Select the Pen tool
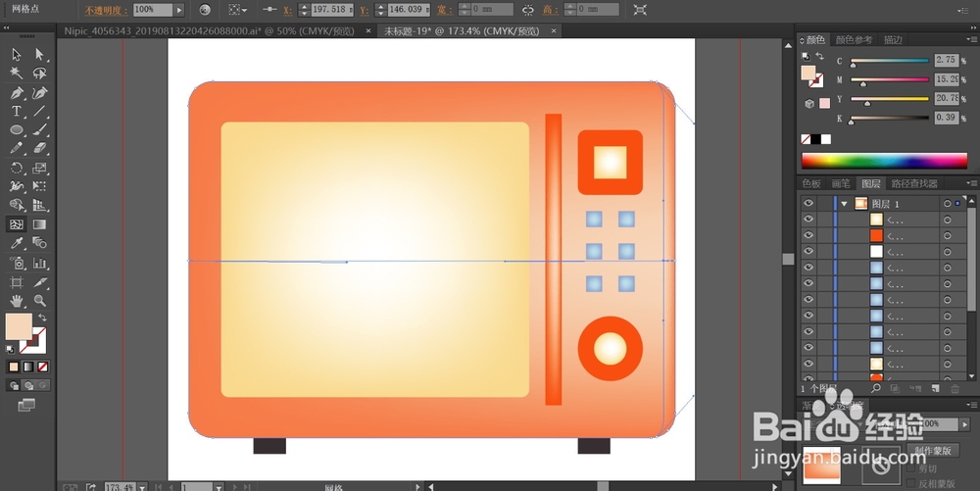Screen dimensions: 980x491 (17, 93)
